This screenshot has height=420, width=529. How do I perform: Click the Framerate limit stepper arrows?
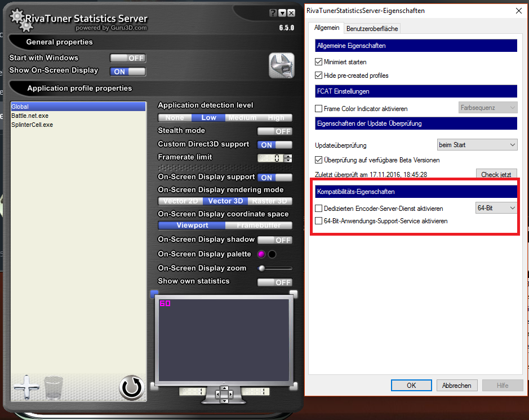[288, 158]
